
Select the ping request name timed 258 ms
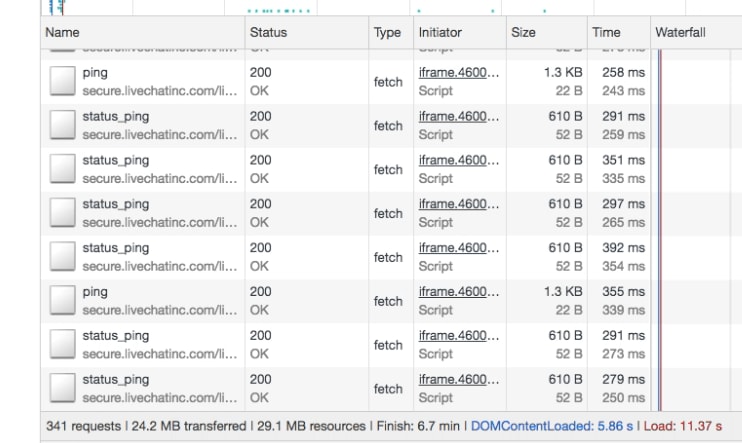[x=95, y=73]
